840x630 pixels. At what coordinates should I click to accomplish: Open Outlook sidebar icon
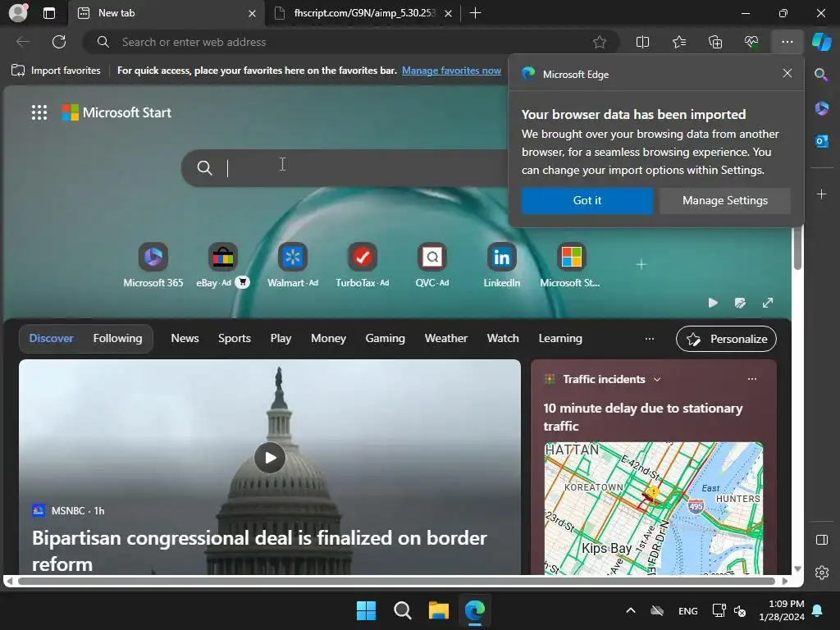coord(821,141)
